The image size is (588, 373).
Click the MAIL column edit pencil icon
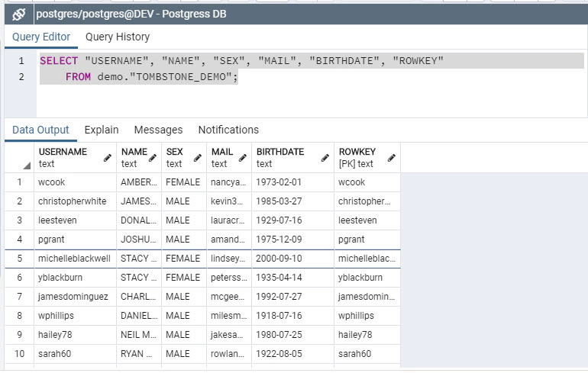(x=242, y=158)
